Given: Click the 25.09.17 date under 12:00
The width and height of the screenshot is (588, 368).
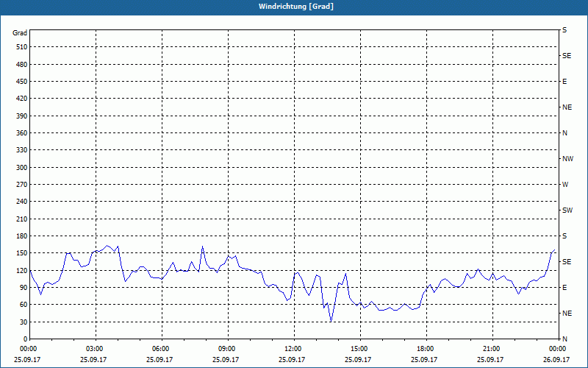Looking at the screenshot, I should (292, 359).
